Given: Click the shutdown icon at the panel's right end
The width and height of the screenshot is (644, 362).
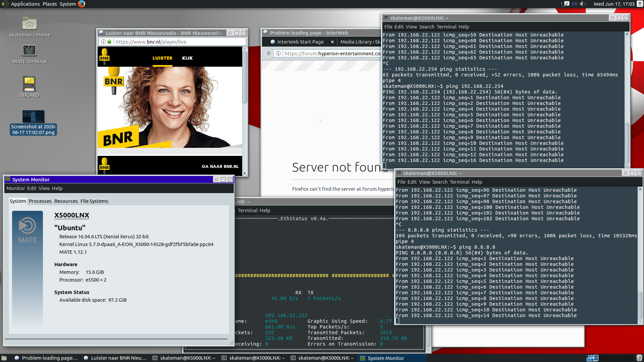Looking at the screenshot, I should tap(640, 4).
